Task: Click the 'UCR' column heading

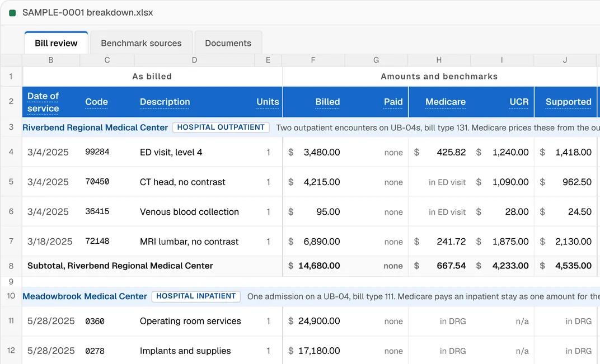Action: coord(519,102)
